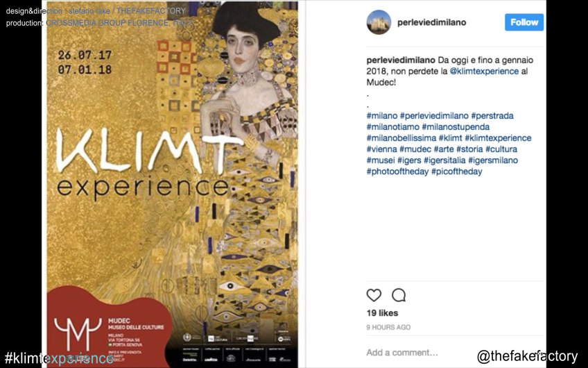The width and height of the screenshot is (588, 368).
Task: Open comments with the speech bubble icon
Action: point(399,295)
